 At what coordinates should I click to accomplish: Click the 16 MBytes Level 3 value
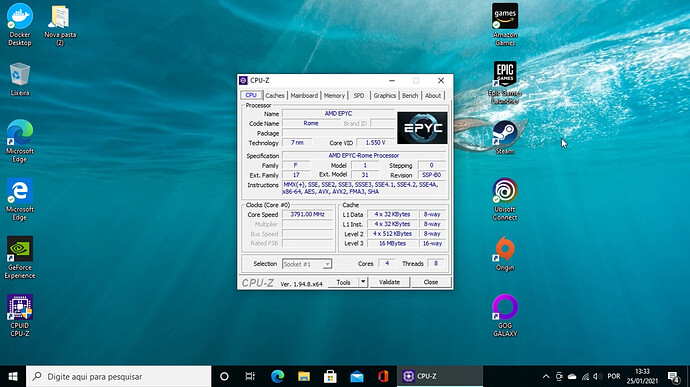tap(392, 243)
